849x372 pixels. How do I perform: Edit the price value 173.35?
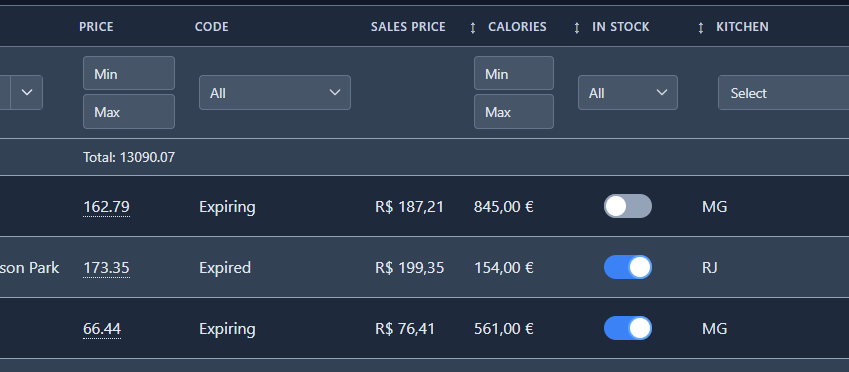tap(106, 268)
